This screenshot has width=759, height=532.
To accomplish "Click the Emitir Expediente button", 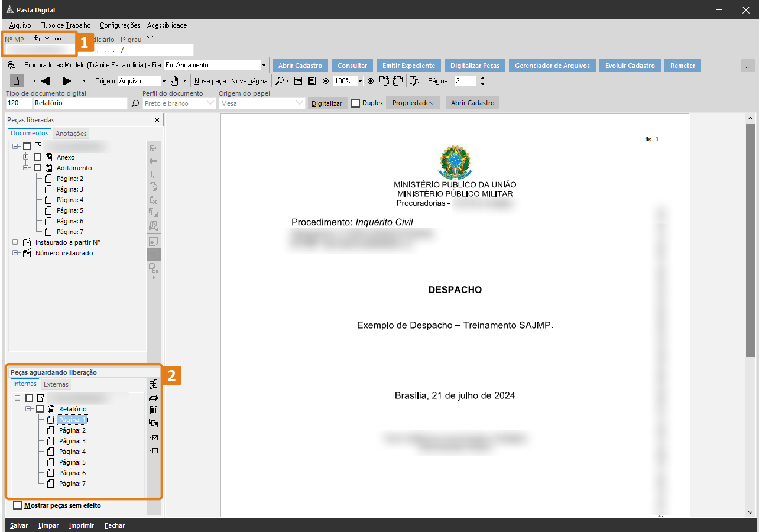I will pos(408,66).
